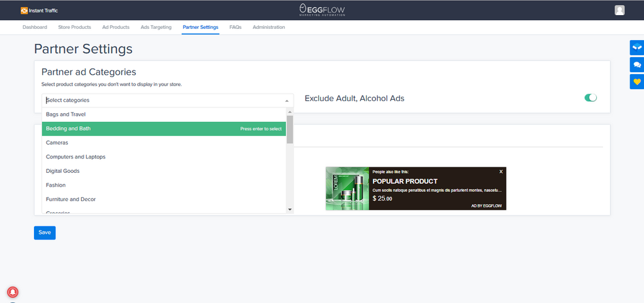Click scroll-down arrow of category list
Viewport: 644px width, 303px height.
289,209
